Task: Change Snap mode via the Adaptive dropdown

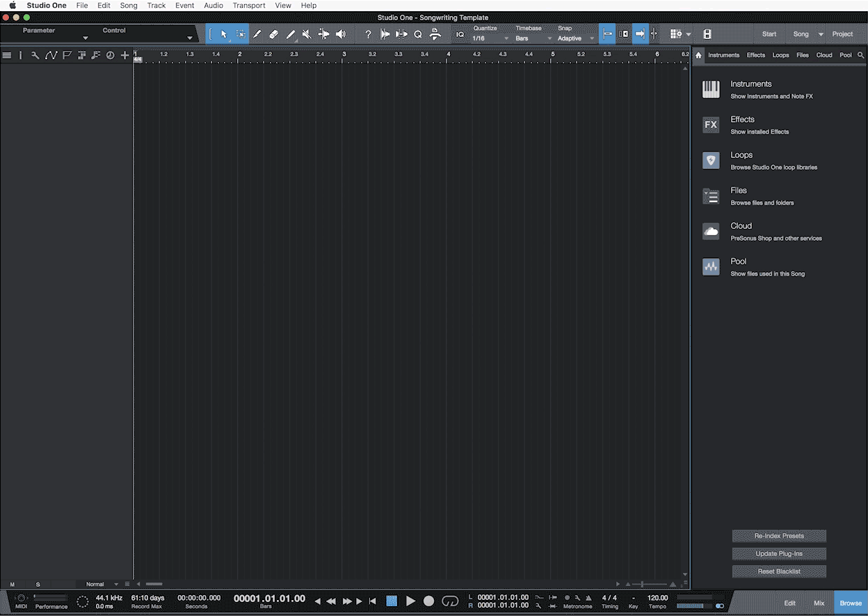Action: pyautogui.click(x=574, y=38)
